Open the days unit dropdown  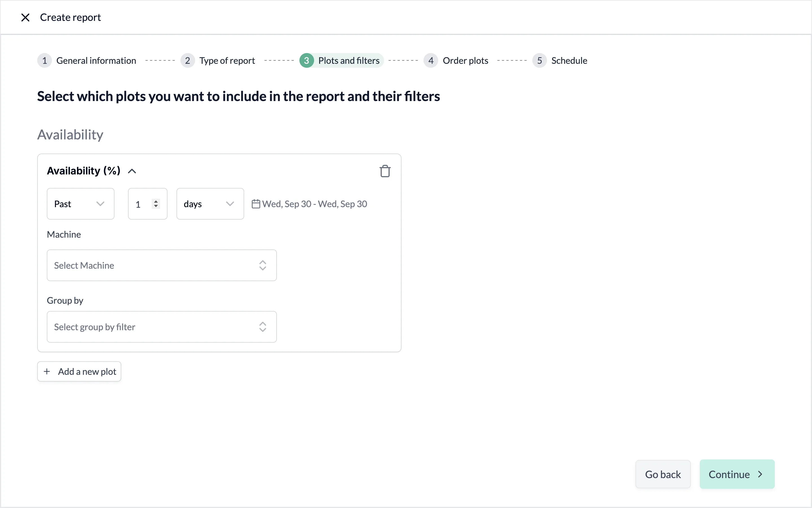[210, 204]
